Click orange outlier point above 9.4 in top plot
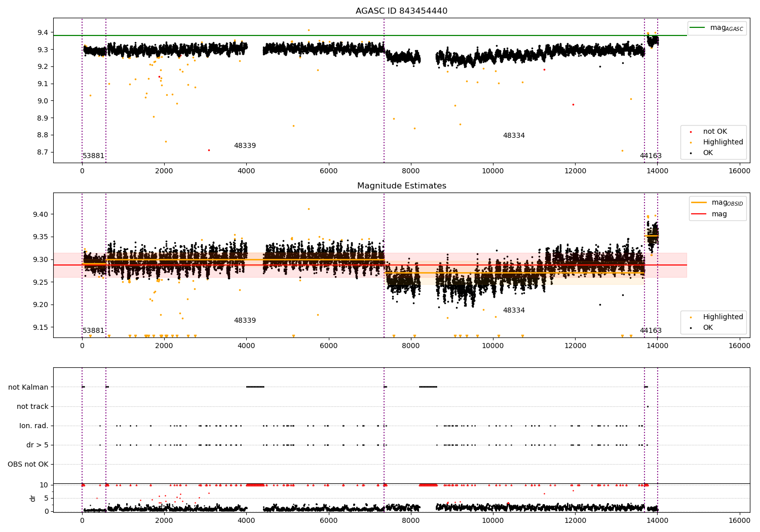Image resolution: width=760 pixels, height=532 pixels. pyautogui.click(x=309, y=30)
